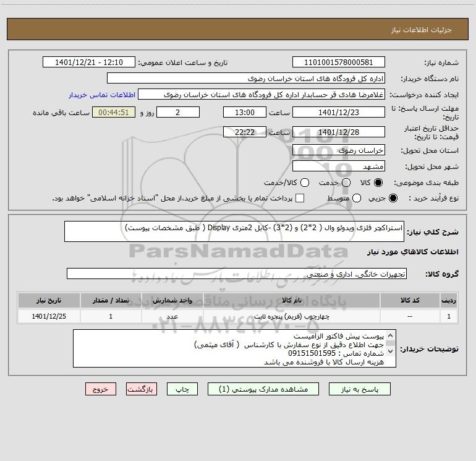
Task: Click the countdown timer 00:44:51
Action: [x=114, y=112]
